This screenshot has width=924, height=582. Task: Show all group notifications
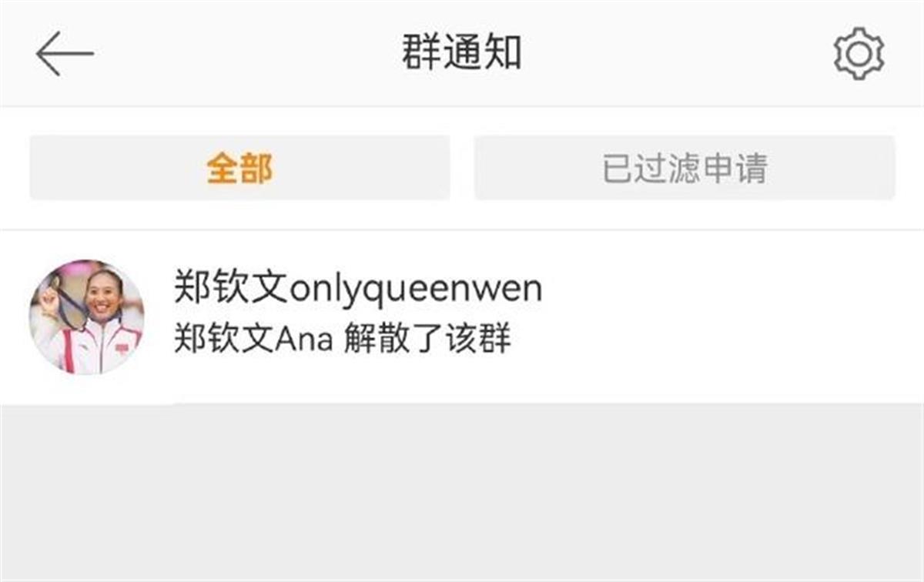pos(239,168)
